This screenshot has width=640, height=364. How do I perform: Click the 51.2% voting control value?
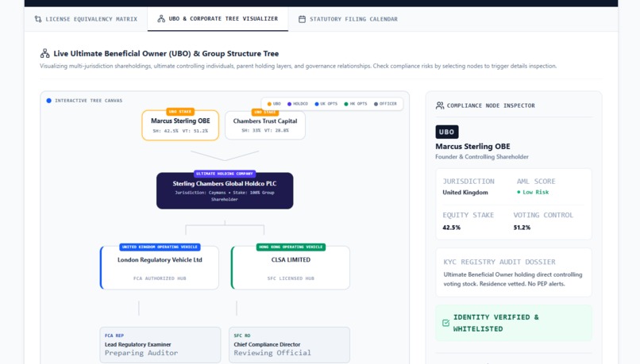[x=522, y=228]
